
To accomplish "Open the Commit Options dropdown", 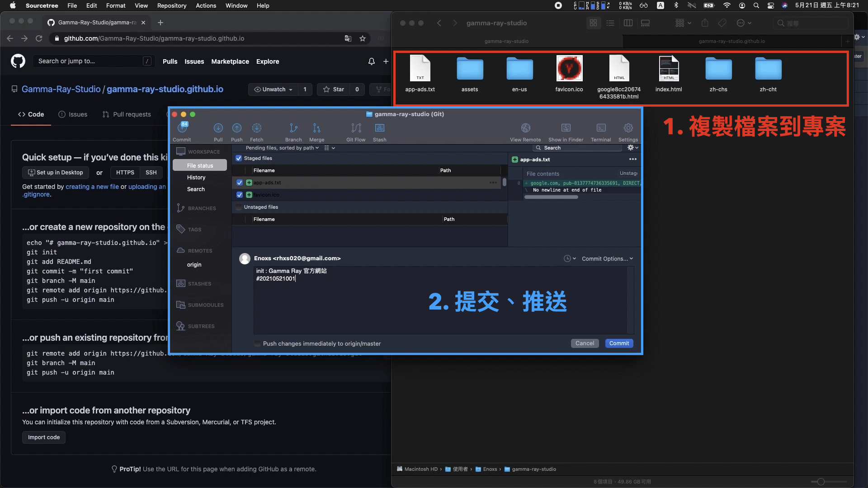I will click(x=607, y=258).
